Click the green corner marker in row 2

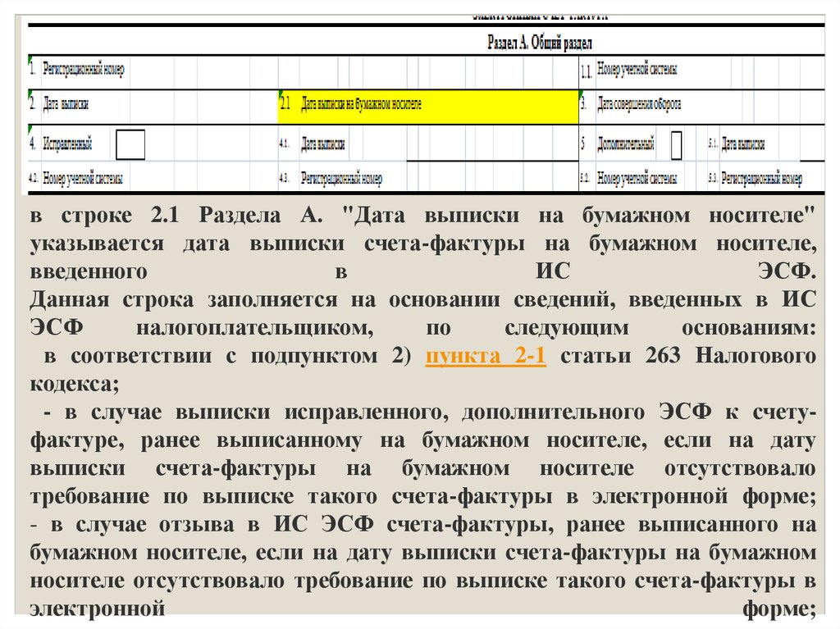tap(30, 93)
